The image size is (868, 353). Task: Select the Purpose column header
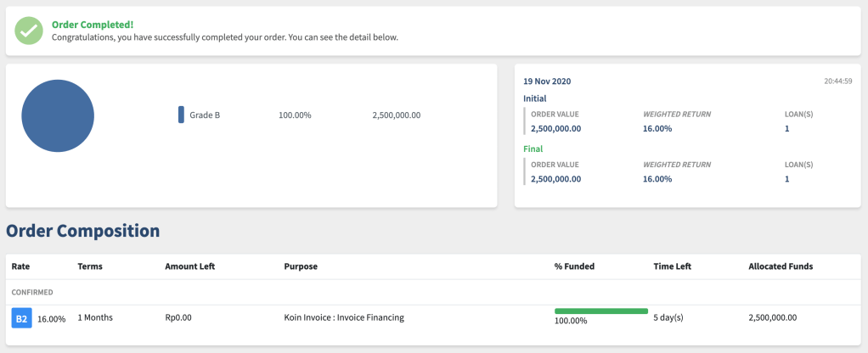pyautogui.click(x=301, y=266)
